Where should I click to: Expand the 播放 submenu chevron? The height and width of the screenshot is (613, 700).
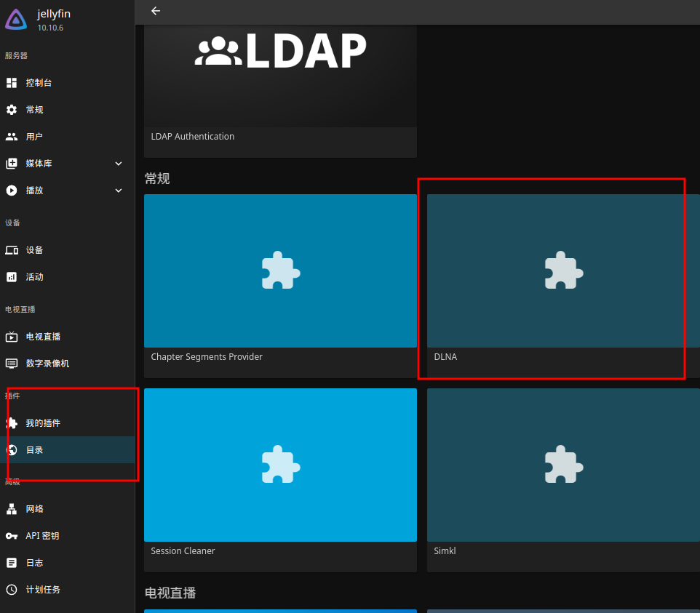click(119, 191)
